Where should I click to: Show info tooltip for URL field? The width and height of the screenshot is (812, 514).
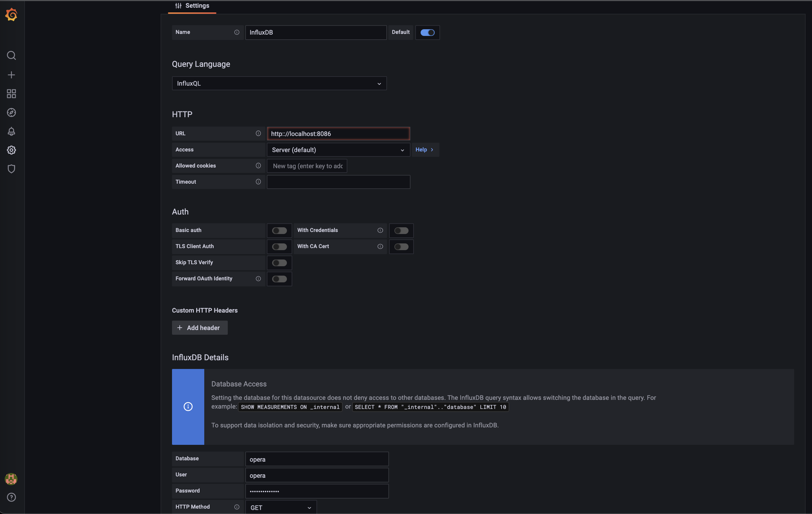point(258,134)
